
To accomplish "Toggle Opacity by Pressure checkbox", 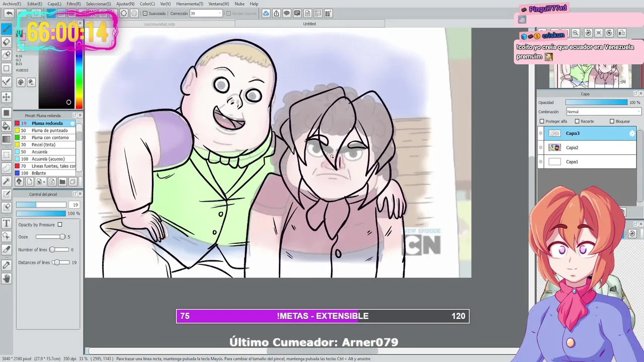I will (x=60, y=225).
